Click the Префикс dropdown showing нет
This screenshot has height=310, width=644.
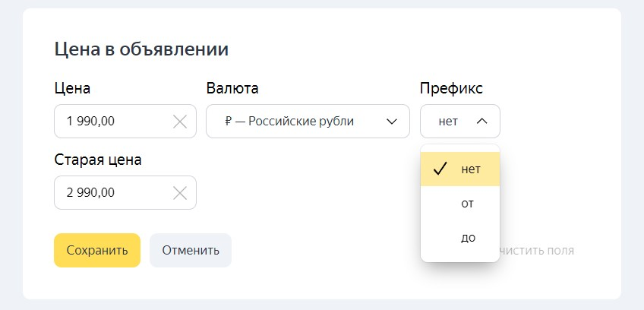460,122
